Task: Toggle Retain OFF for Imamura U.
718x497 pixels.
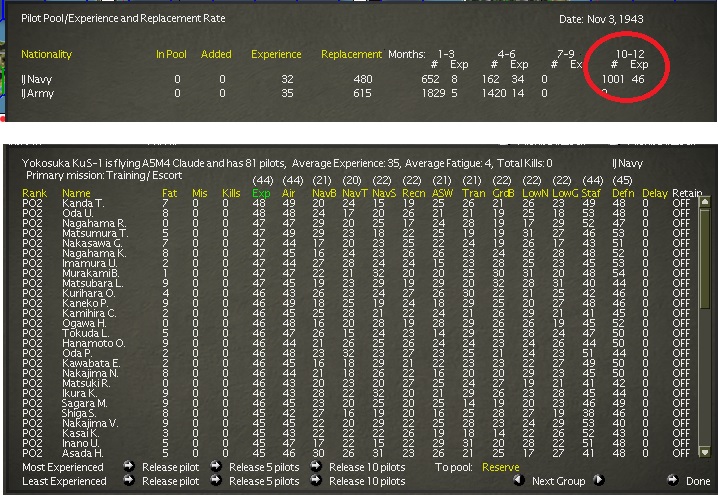Action: (681, 263)
